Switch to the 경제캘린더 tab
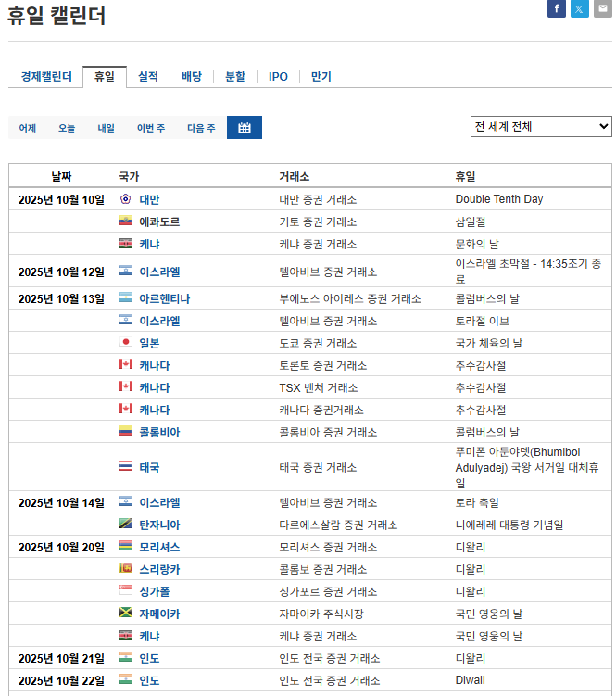Viewport: 616px width, 696px height. [46, 77]
